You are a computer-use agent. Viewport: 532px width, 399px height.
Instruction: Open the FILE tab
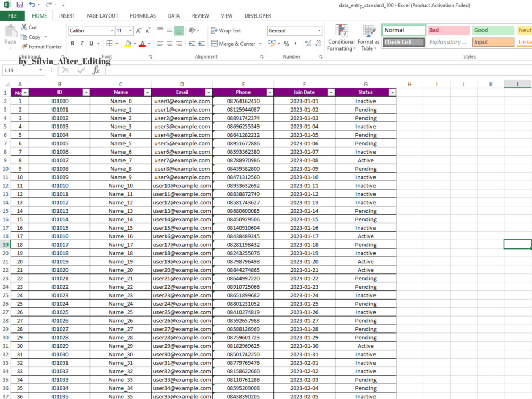coord(13,16)
